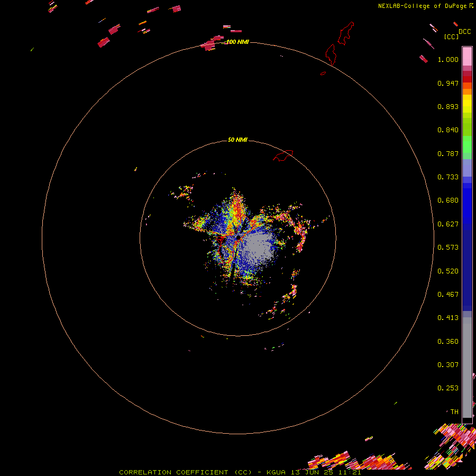476x476 pixels.
Task: Click the 0.947 scale value
Action: click(x=448, y=83)
